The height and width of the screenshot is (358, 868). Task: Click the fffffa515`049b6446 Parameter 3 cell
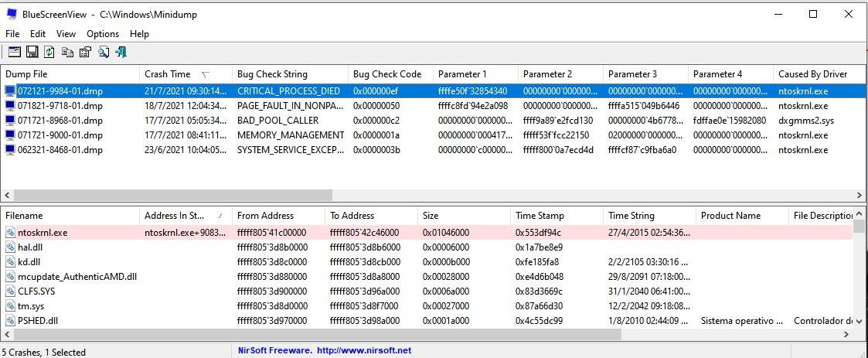643,106
